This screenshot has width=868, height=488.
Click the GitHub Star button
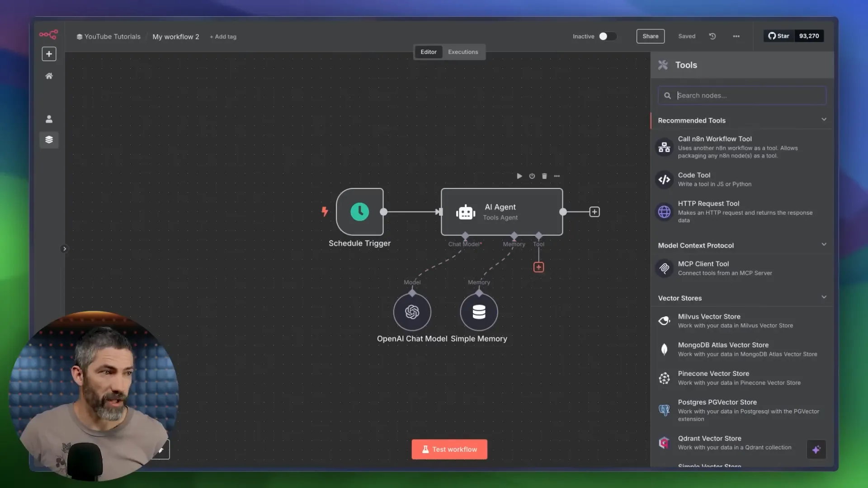778,36
